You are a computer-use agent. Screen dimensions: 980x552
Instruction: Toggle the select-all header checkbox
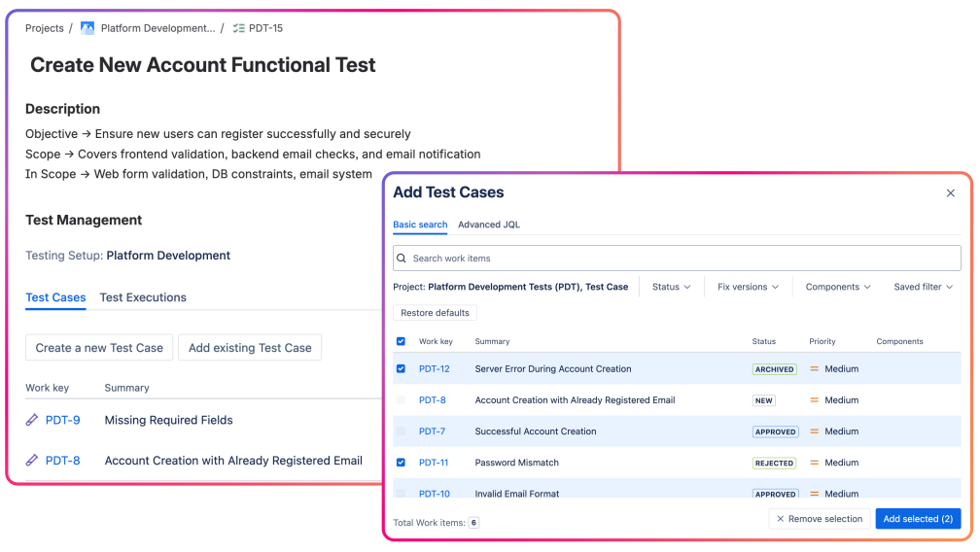pyautogui.click(x=402, y=342)
